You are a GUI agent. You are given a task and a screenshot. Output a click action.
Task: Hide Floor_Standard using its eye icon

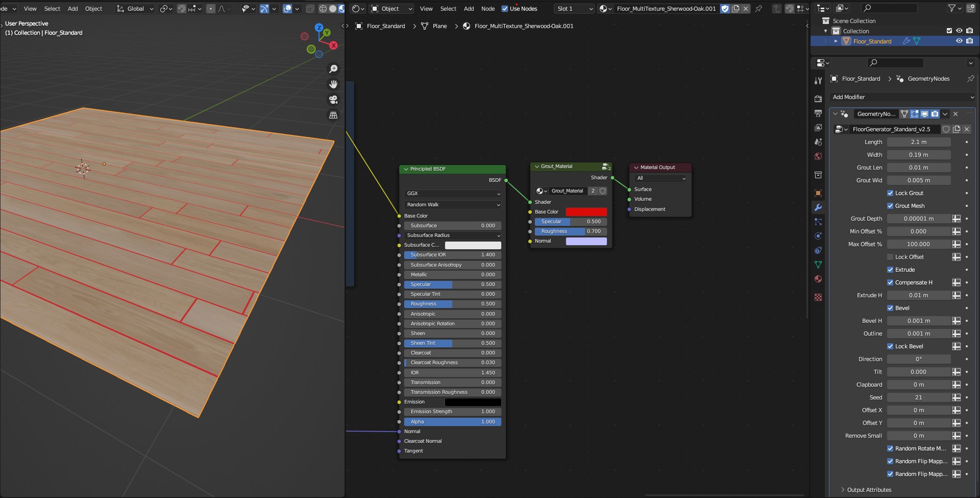click(959, 41)
